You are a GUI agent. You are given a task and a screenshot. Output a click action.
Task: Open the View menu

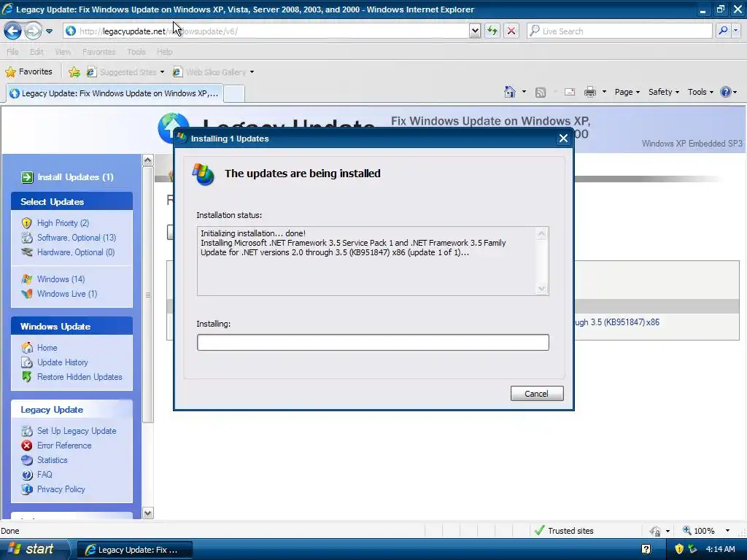point(63,52)
